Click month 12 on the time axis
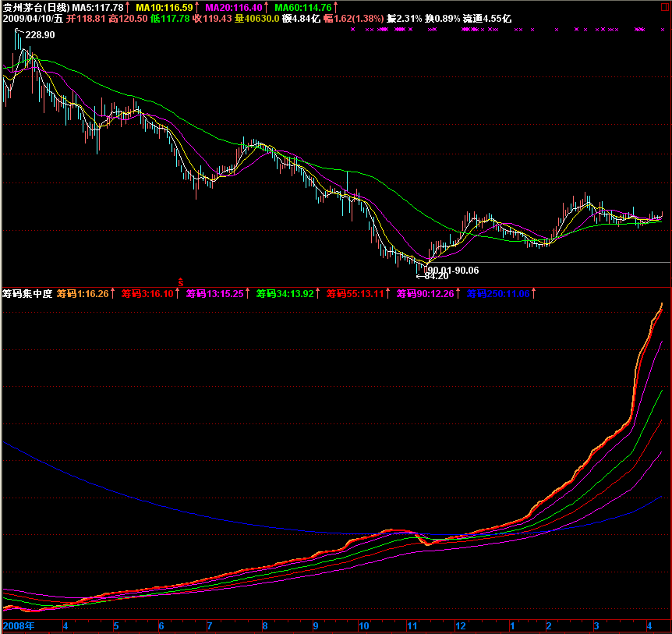The height and width of the screenshot is (634, 672). [x=461, y=625]
